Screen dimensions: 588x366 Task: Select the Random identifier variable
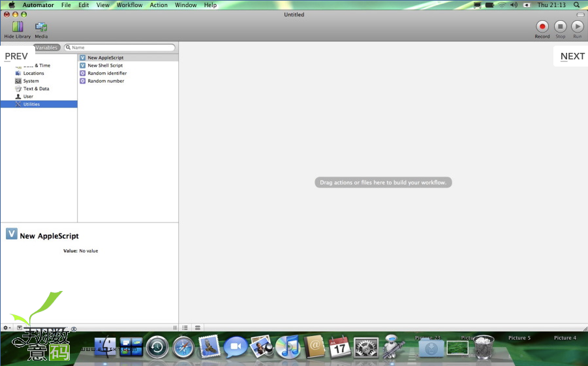click(x=129, y=73)
